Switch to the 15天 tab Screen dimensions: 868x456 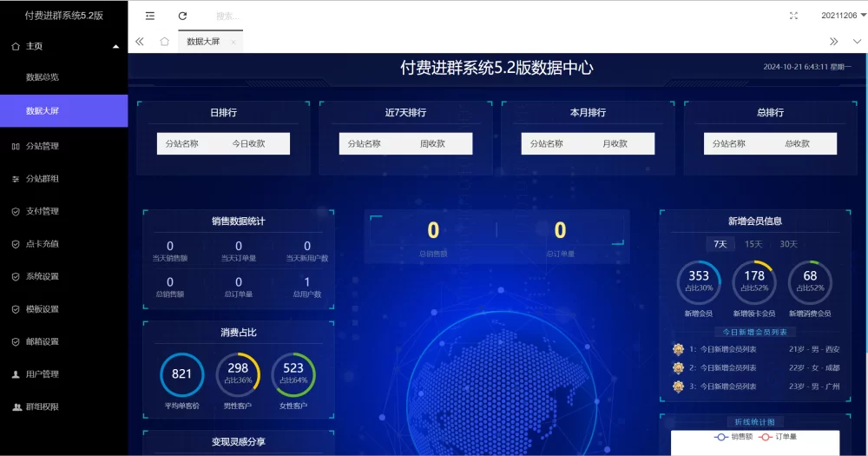point(753,244)
